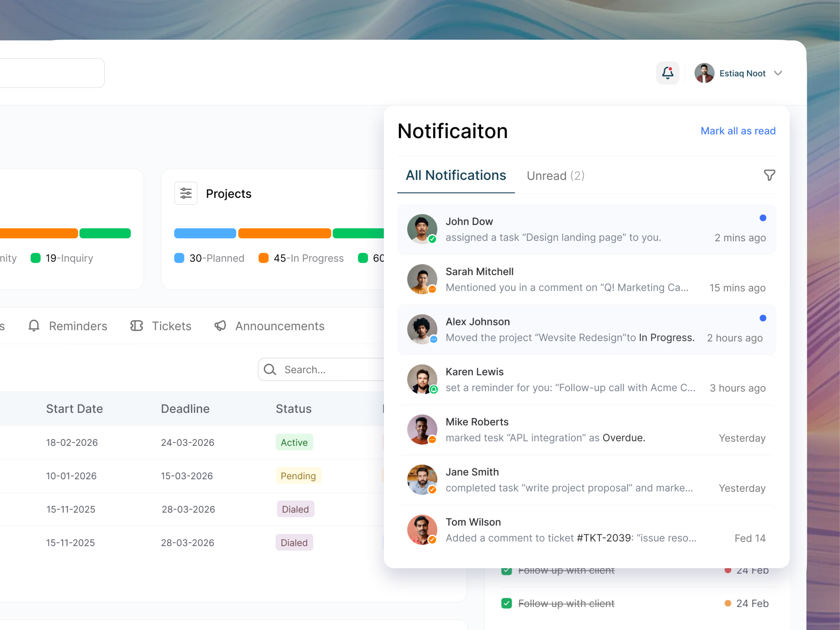This screenshot has height=630, width=840.
Task: Click the sliders icon beside Projects
Action: point(186,193)
